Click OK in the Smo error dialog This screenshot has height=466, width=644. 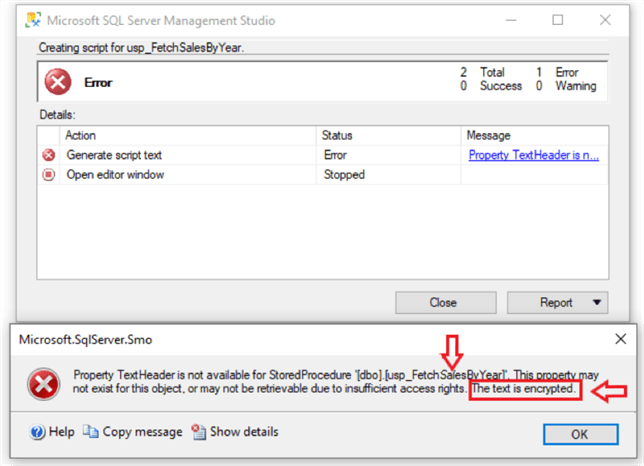click(x=580, y=434)
